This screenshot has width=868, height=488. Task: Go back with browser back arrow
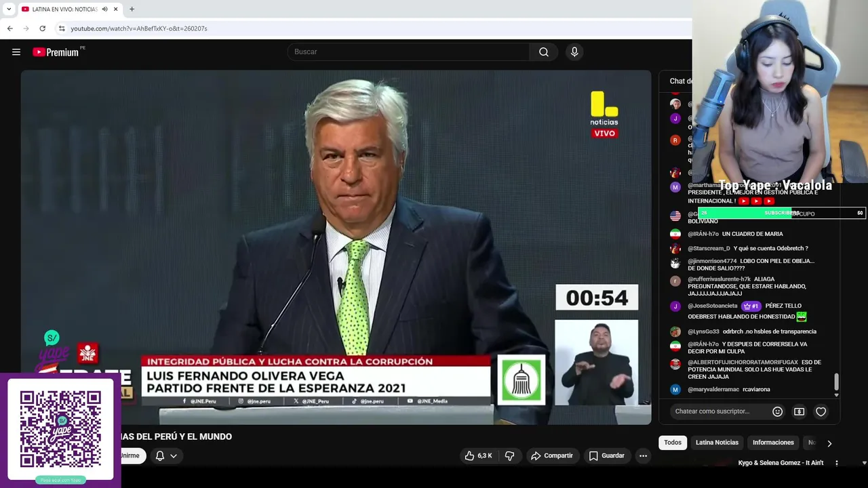point(9,28)
